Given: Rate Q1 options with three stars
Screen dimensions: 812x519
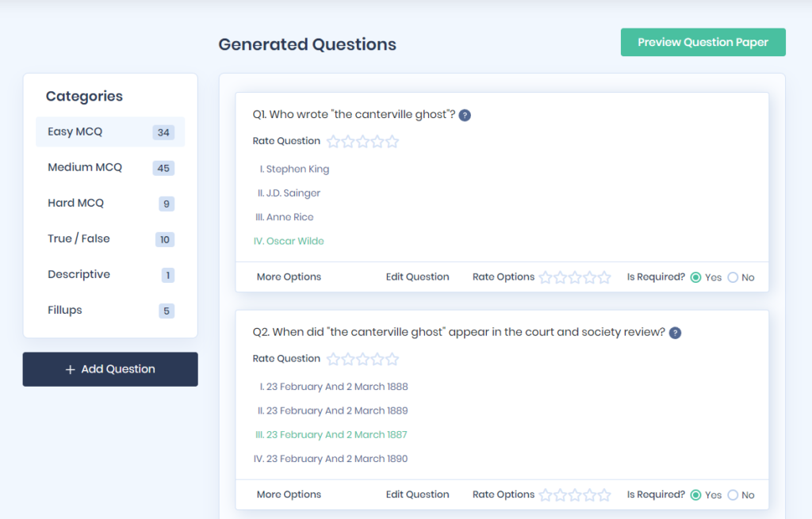Looking at the screenshot, I should (575, 277).
